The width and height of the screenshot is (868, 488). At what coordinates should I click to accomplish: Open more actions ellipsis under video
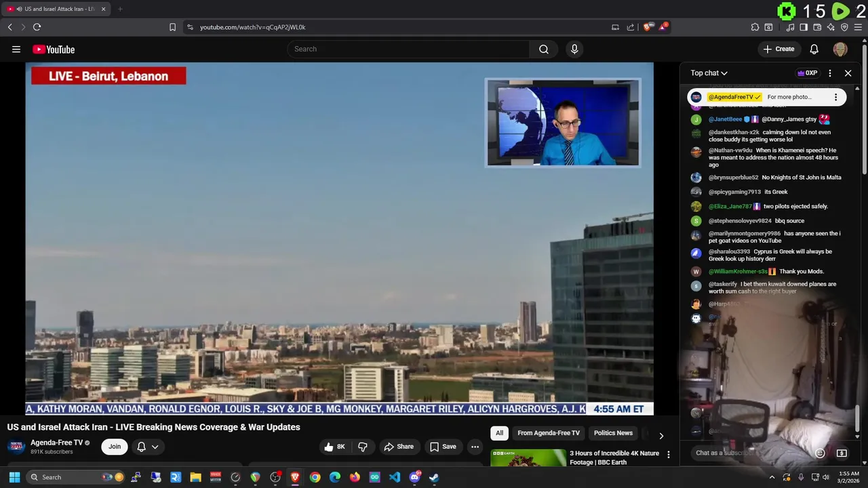[x=475, y=447]
